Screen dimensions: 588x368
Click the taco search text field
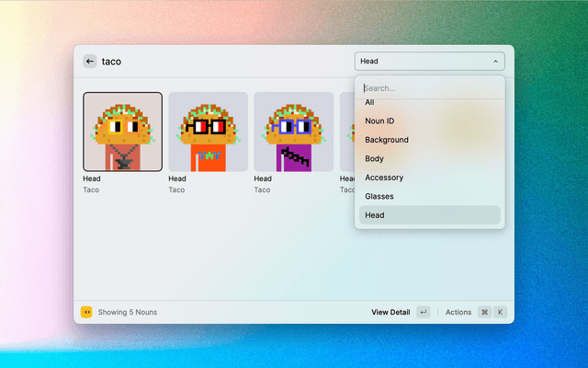[x=220, y=62]
